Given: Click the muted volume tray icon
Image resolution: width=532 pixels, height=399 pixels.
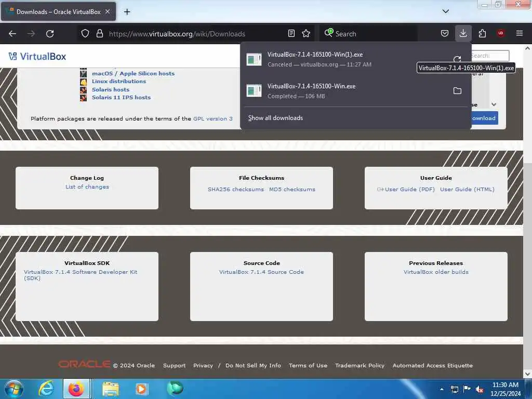Looking at the screenshot, I should [480, 389].
